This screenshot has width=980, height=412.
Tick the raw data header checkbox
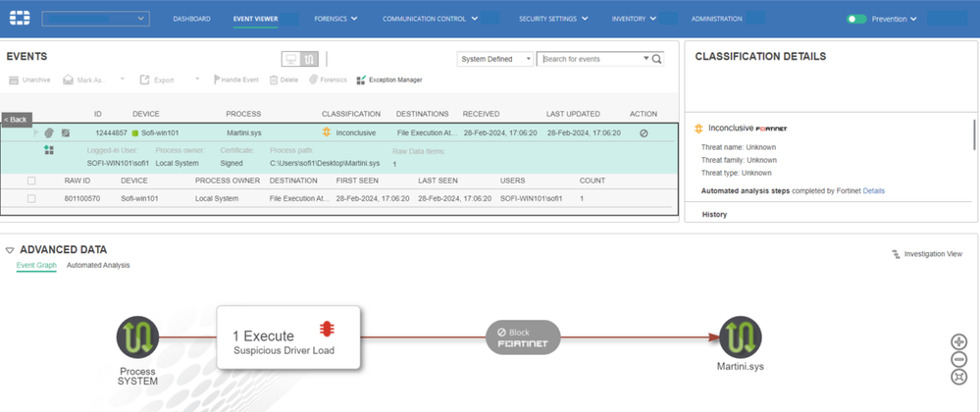coord(32,180)
